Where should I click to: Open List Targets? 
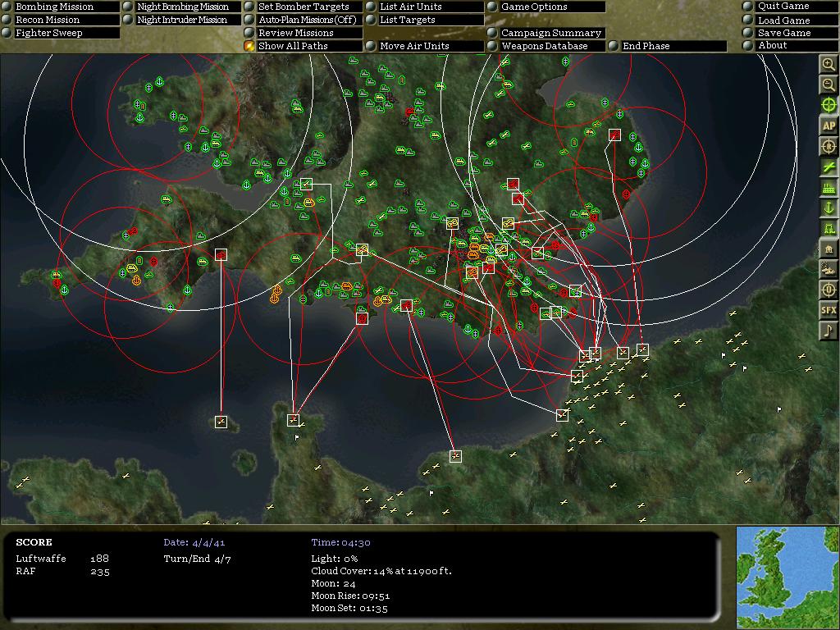424,20
